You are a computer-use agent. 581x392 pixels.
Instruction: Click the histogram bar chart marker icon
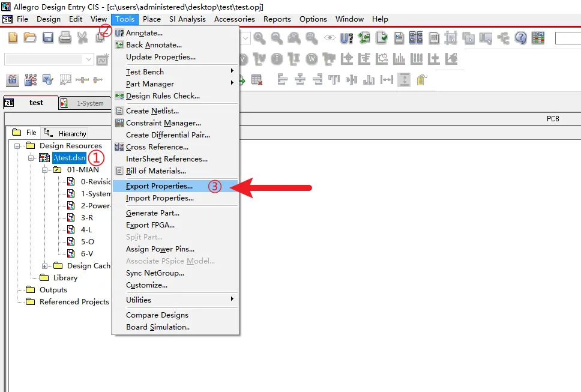(x=399, y=59)
